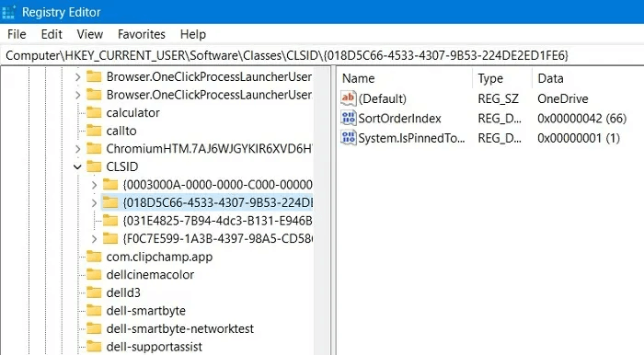Click the com.clipchamp.app folder icon
This screenshot has width=644, height=355.
[94, 257]
